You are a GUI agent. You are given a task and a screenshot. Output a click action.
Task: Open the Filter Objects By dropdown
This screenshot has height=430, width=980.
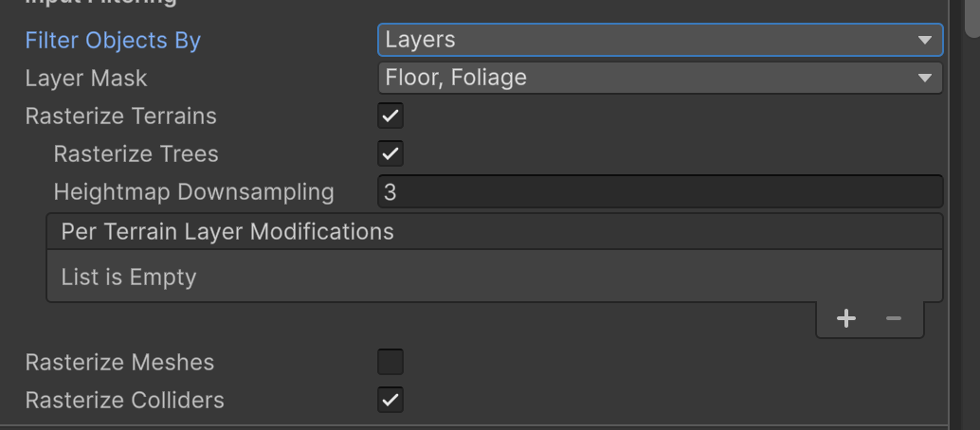point(659,40)
